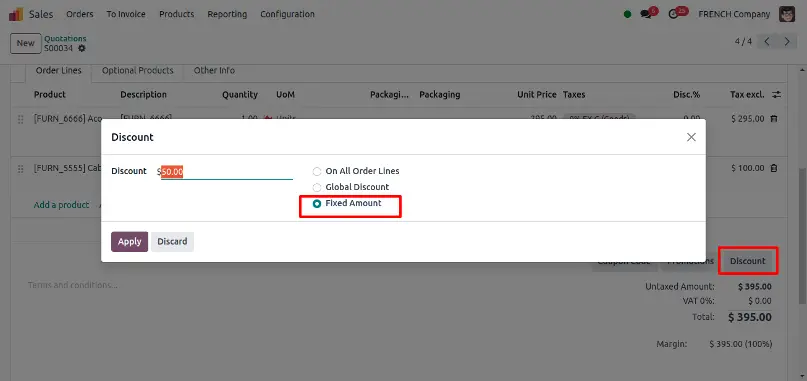The width and height of the screenshot is (807, 381).
Task: Click the 4 / 4 pager counter
Action: pyautogui.click(x=743, y=42)
